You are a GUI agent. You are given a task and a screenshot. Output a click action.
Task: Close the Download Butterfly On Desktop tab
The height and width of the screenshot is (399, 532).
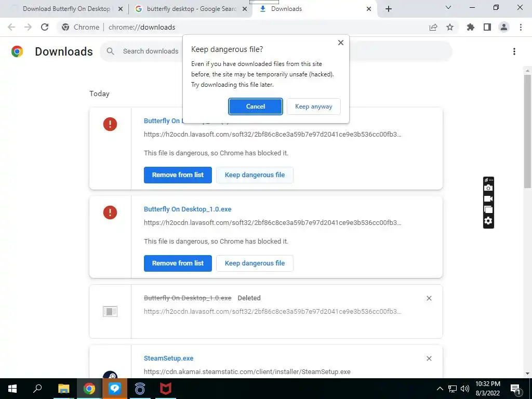121,9
